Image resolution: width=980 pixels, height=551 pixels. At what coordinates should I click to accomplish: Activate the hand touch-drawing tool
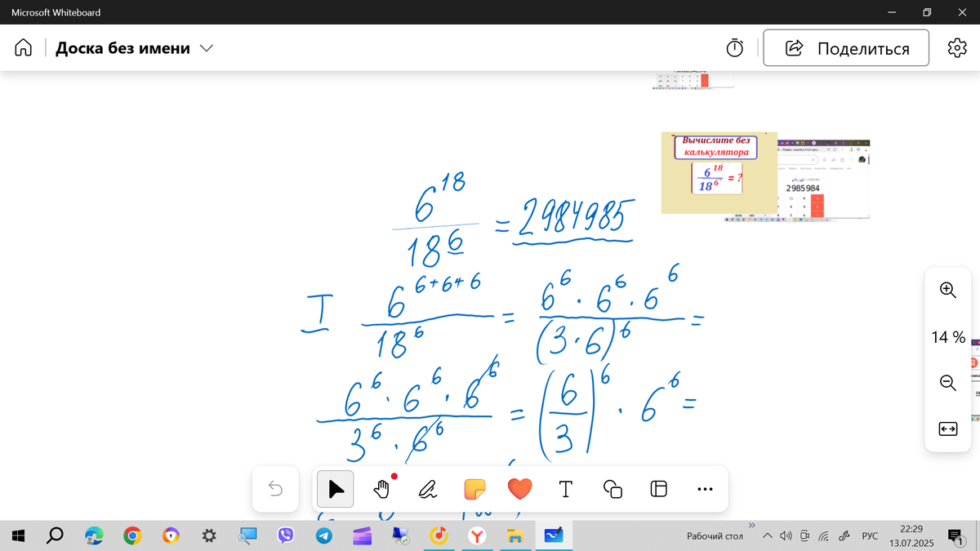[381, 489]
